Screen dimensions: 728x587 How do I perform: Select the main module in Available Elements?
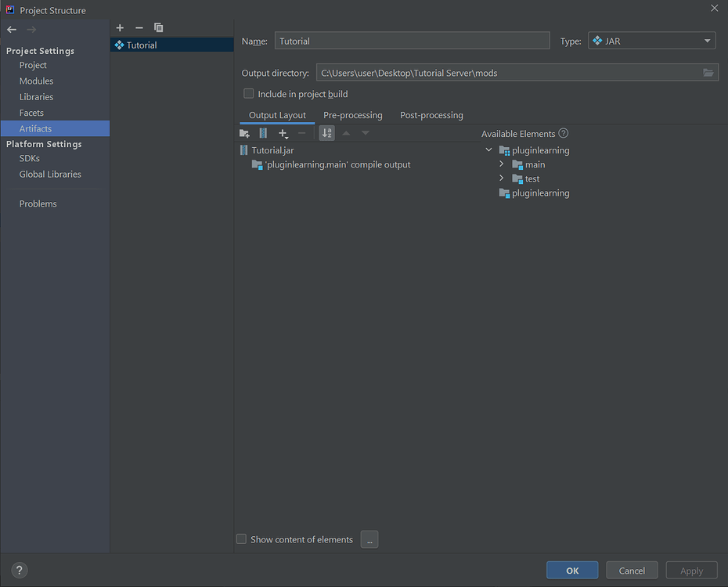(x=529, y=164)
